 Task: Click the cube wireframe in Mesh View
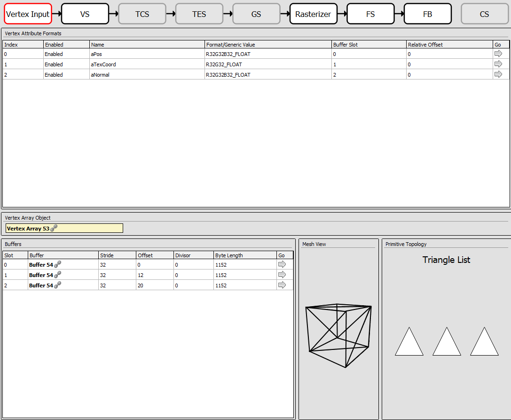338,335
